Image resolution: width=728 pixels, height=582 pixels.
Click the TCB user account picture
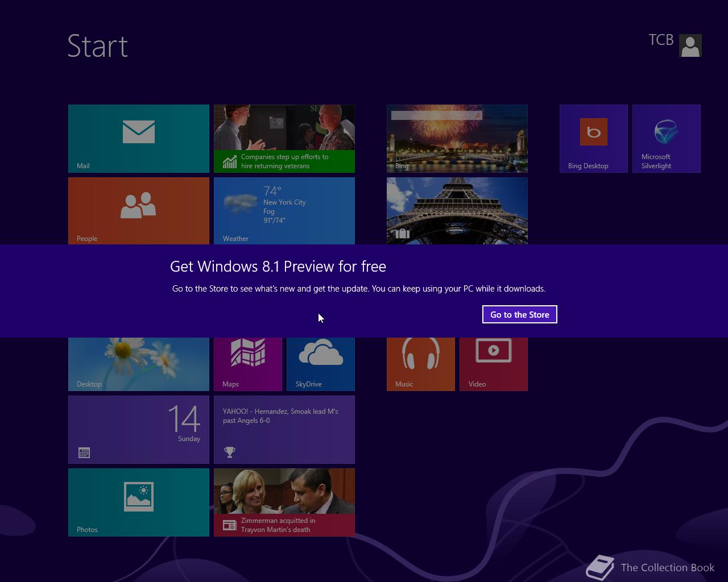[x=690, y=45]
